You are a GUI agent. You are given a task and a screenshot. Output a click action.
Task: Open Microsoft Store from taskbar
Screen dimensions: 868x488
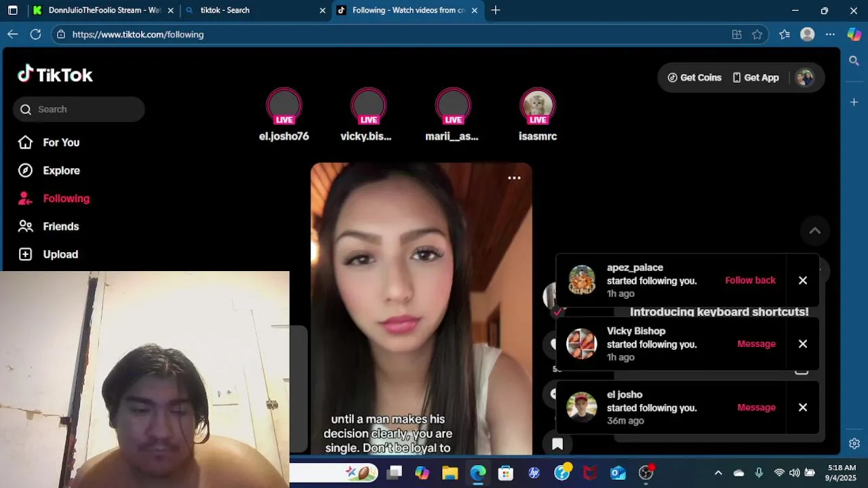pos(506,472)
